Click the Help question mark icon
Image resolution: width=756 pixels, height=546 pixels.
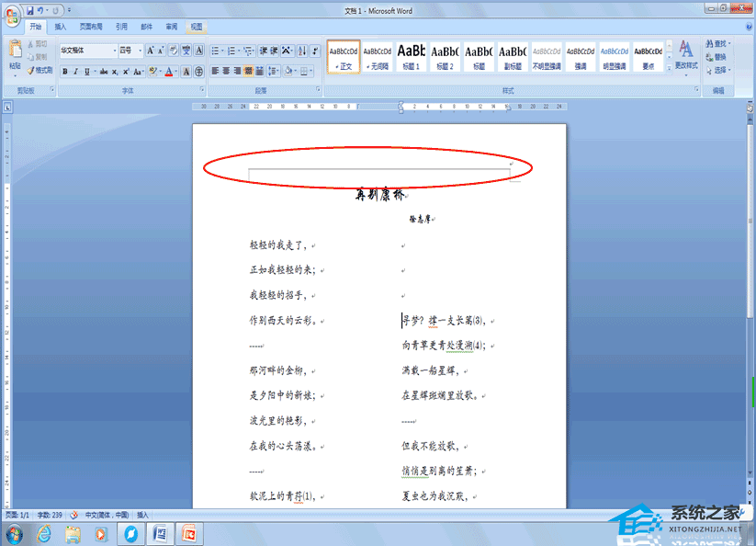[749, 27]
